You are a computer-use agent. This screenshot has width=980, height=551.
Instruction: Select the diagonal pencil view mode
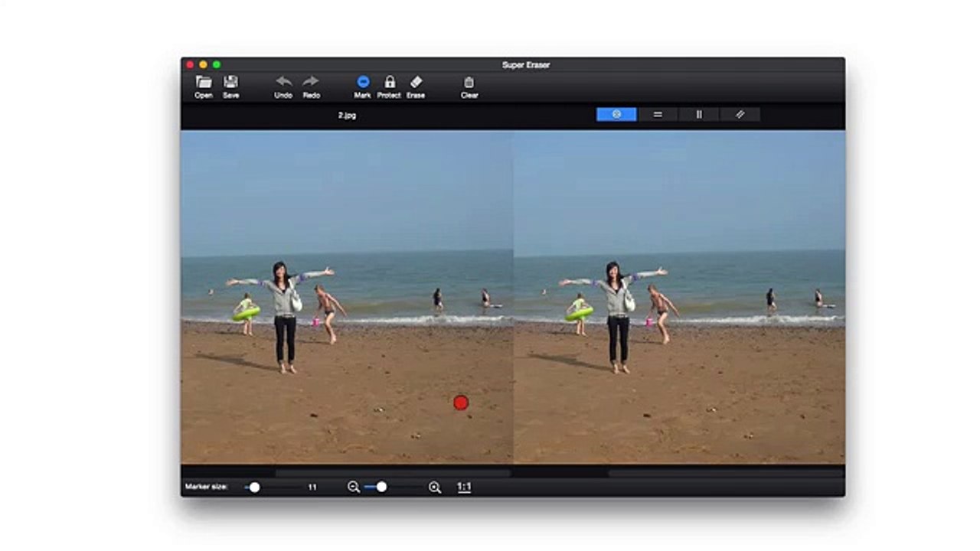click(x=740, y=114)
